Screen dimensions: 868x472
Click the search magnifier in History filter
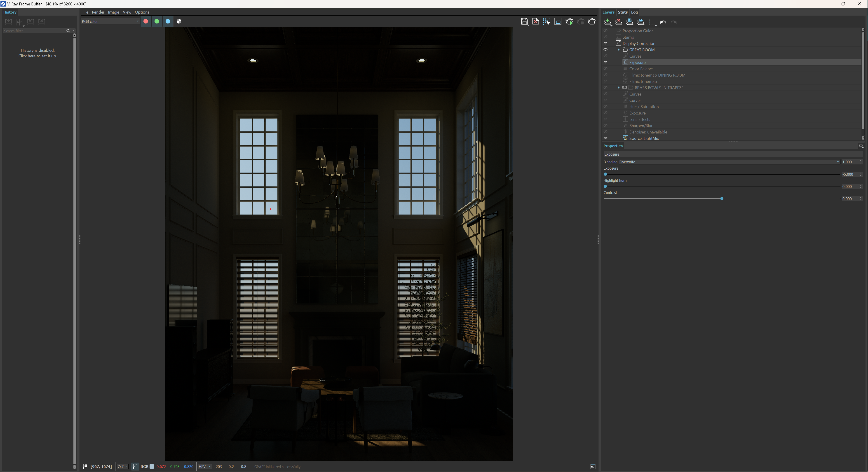click(x=68, y=31)
